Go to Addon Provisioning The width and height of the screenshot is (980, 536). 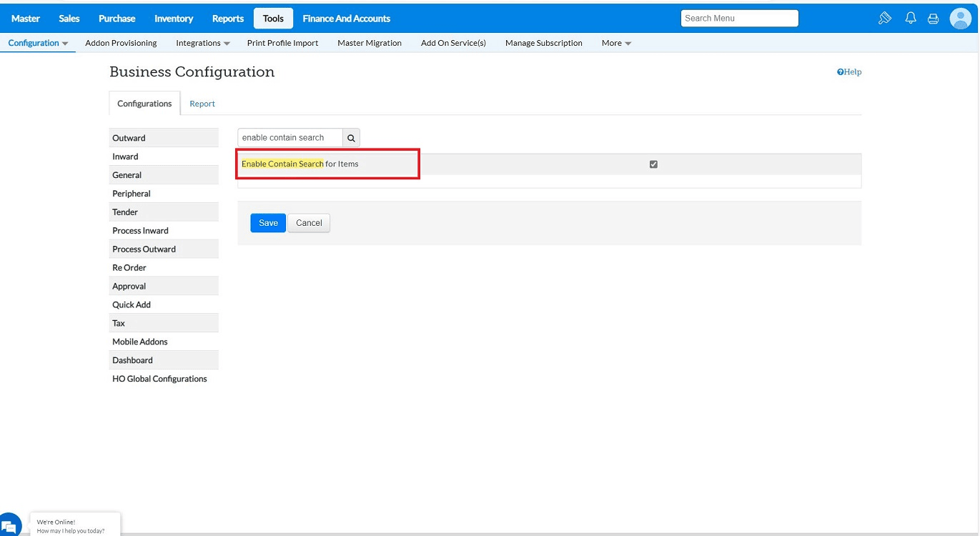[x=121, y=43]
